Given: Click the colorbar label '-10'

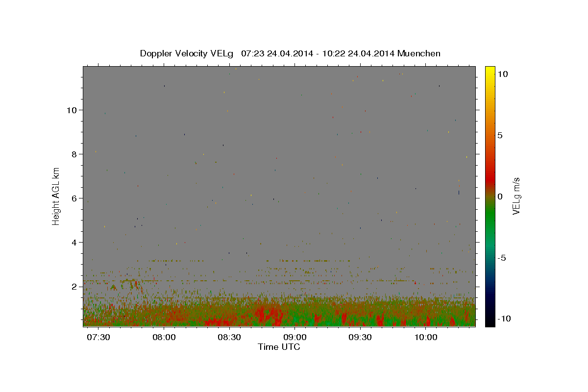Looking at the screenshot, I should coord(503,319).
